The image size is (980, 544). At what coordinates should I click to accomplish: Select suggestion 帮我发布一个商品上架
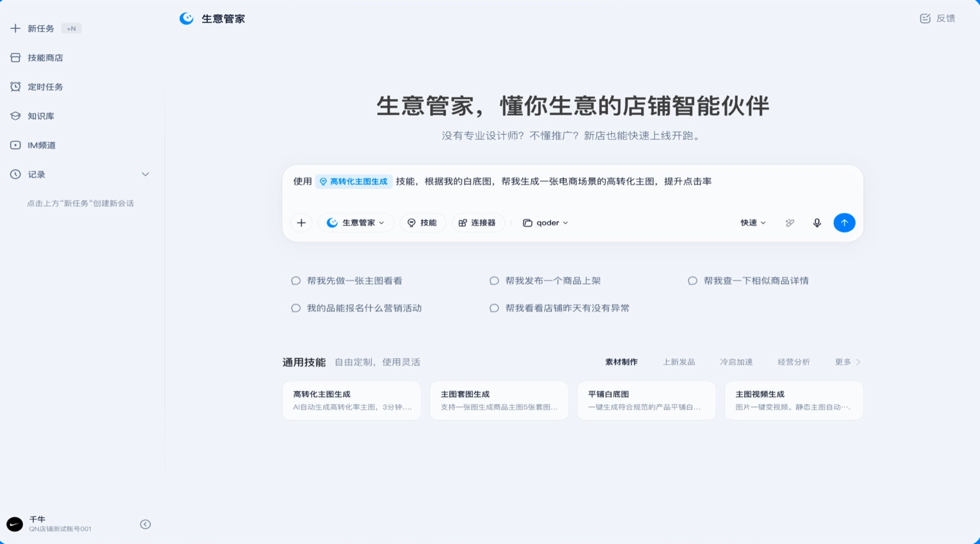tap(545, 281)
